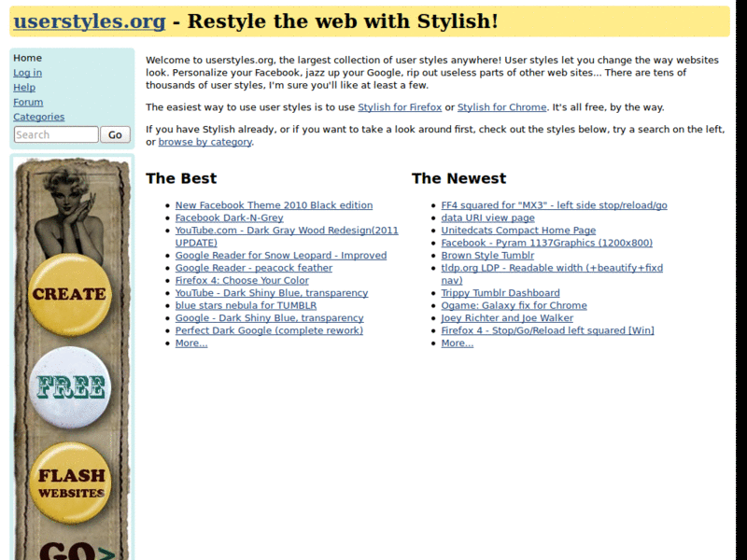The image size is (747, 560).
Task: Go to the Forum link
Action: click(28, 103)
